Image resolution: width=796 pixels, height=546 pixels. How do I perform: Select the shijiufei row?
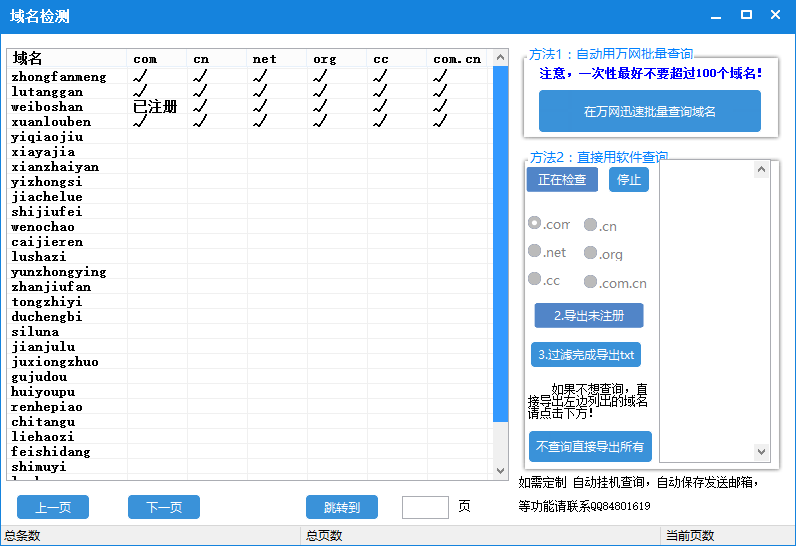(x=249, y=212)
